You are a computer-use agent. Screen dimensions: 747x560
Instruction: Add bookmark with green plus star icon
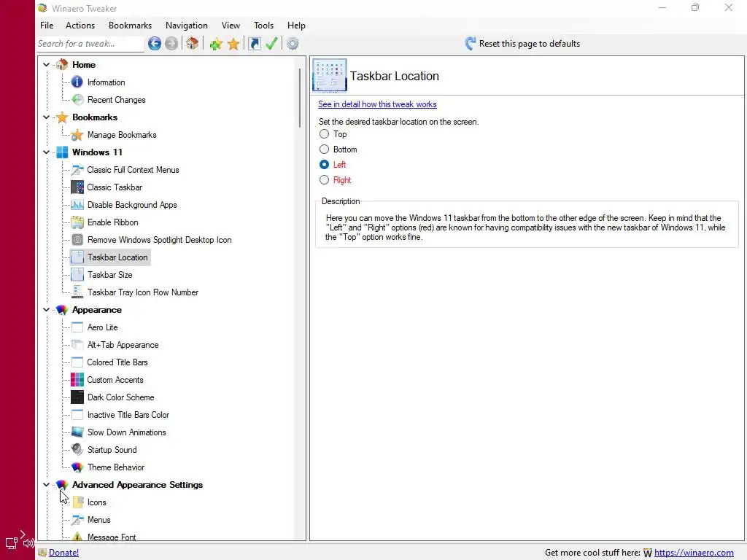[216, 44]
